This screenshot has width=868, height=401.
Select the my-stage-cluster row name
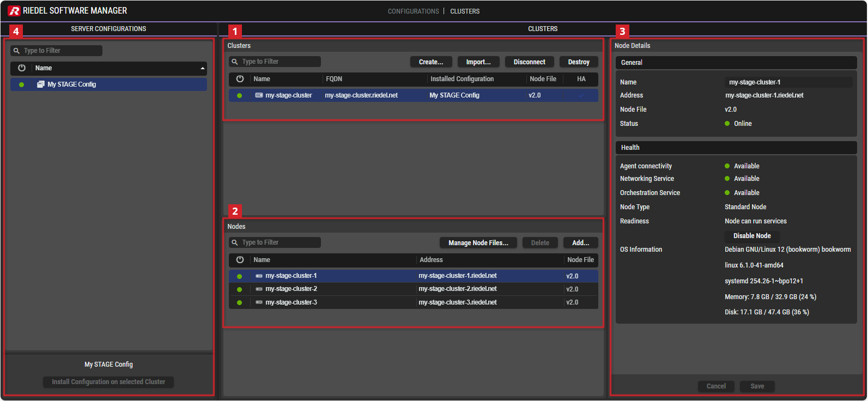click(x=288, y=95)
